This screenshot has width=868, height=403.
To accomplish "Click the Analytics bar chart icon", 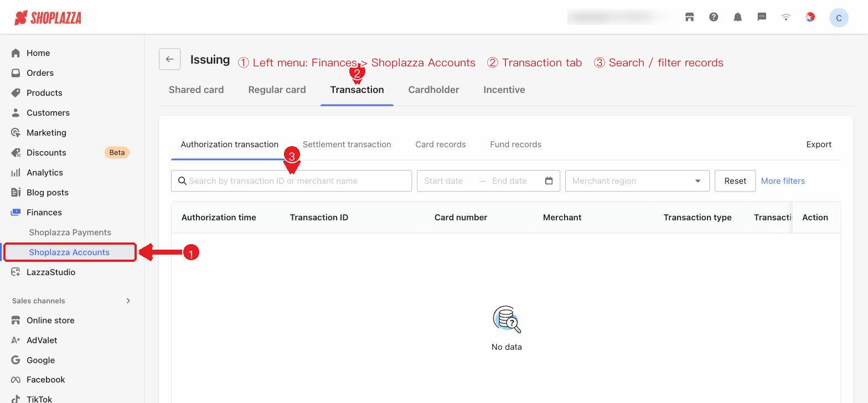I will (16, 173).
